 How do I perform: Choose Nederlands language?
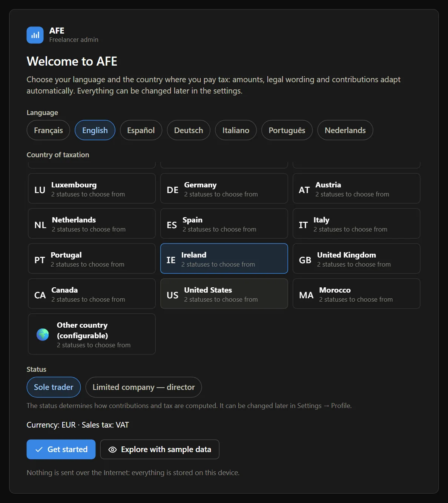pyautogui.click(x=345, y=130)
